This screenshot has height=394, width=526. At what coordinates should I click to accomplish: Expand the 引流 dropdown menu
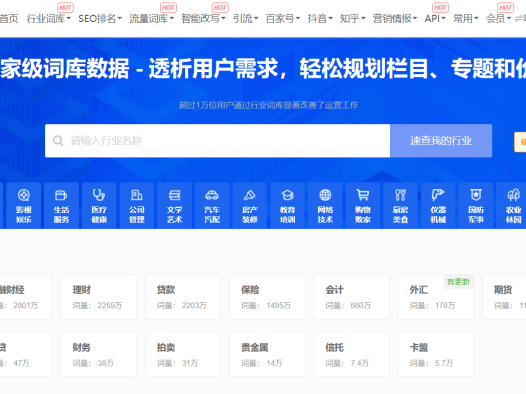[x=246, y=18]
